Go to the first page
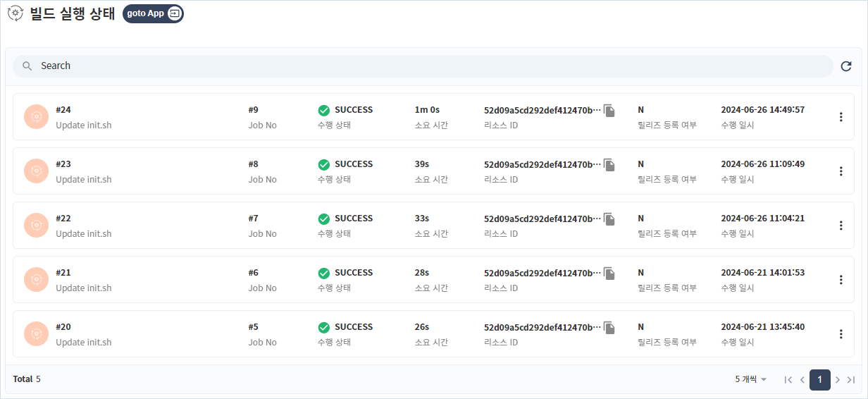This screenshot has width=868, height=399. point(788,380)
